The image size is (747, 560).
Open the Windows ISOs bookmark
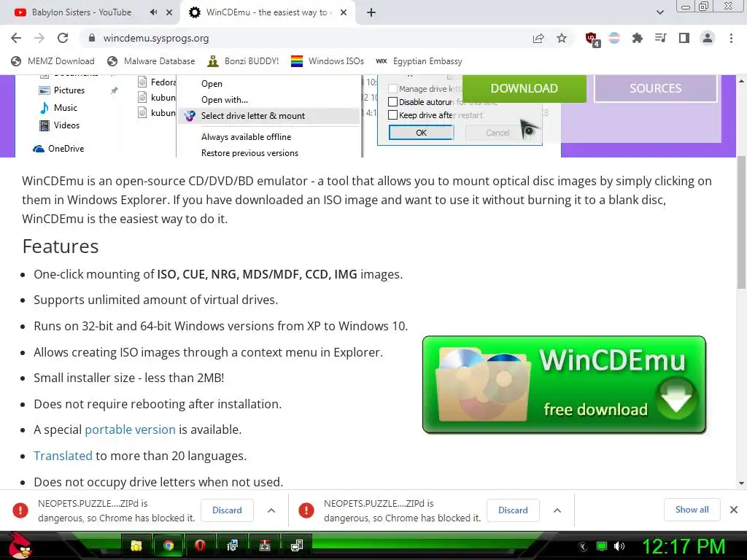pyautogui.click(x=328, y=61)
